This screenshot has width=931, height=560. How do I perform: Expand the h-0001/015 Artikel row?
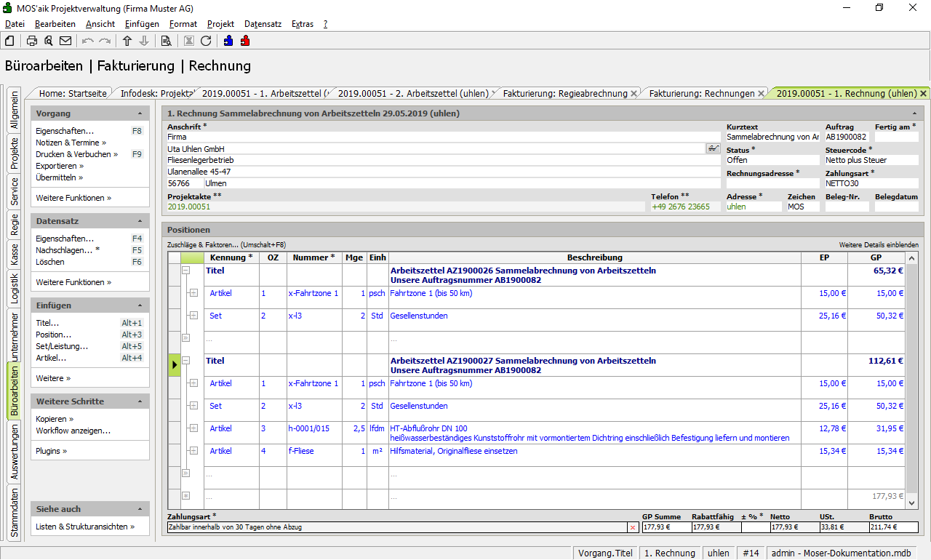[x=193, y=428]
